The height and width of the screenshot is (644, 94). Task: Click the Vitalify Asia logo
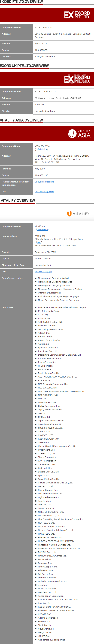[79, 134]
